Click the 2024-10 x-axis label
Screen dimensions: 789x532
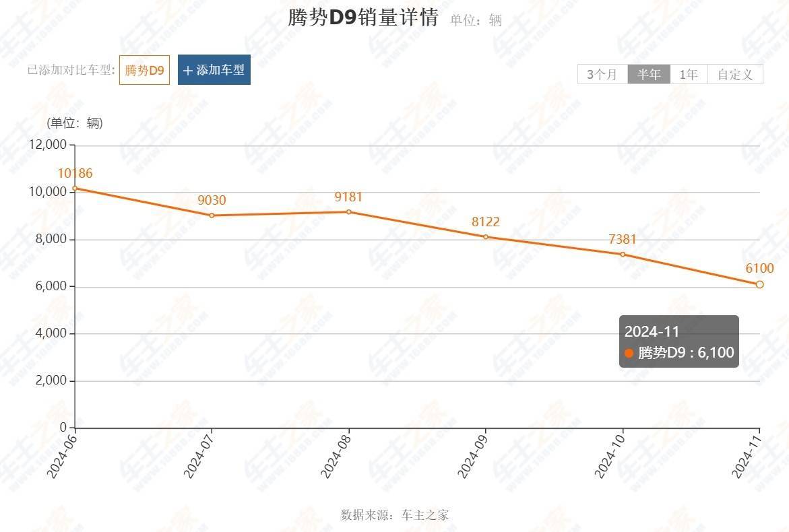(609, 457)
